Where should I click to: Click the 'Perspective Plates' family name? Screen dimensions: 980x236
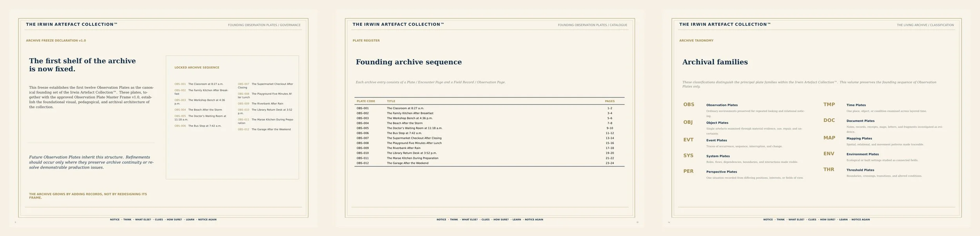pos(722,172)
